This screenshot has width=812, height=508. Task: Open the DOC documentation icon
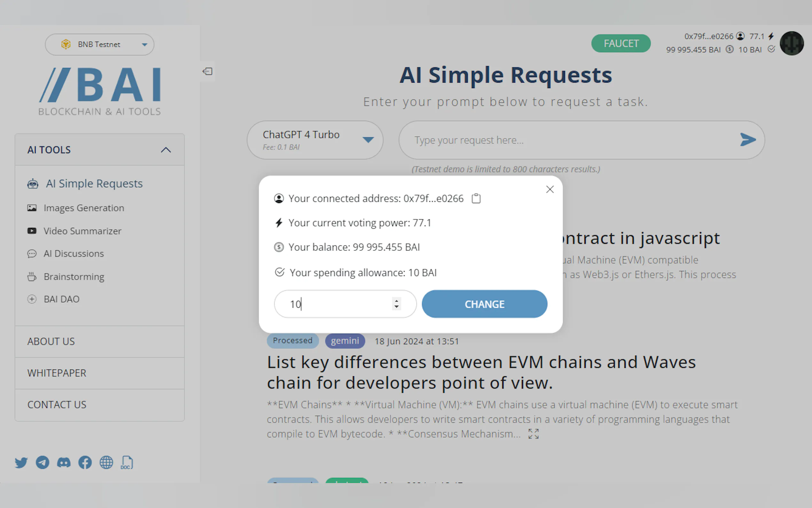(x=127, y=463)
